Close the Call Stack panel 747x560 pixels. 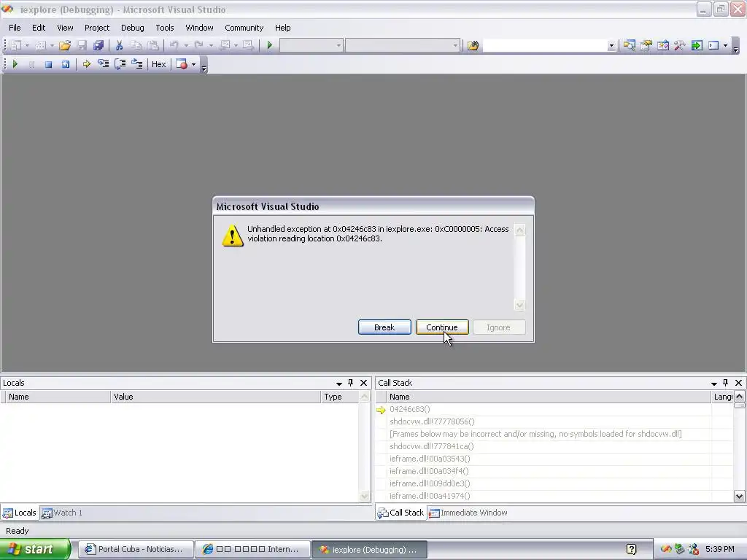tap(738, 383)
